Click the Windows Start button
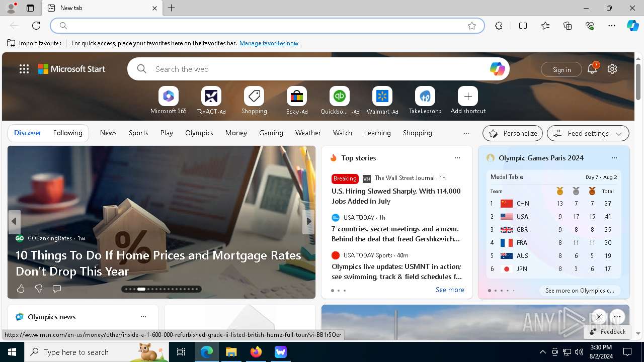 [12, 352]
